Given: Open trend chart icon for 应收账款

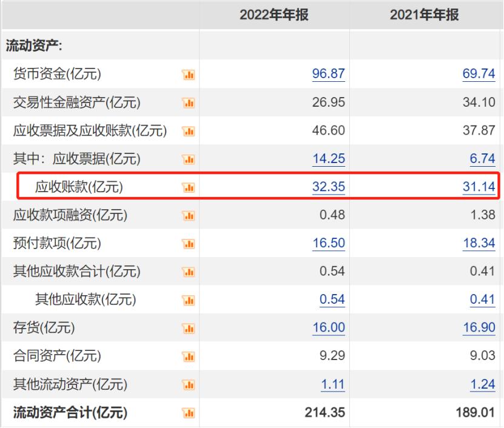Looking at the screenshot, I should coord(188,187).
